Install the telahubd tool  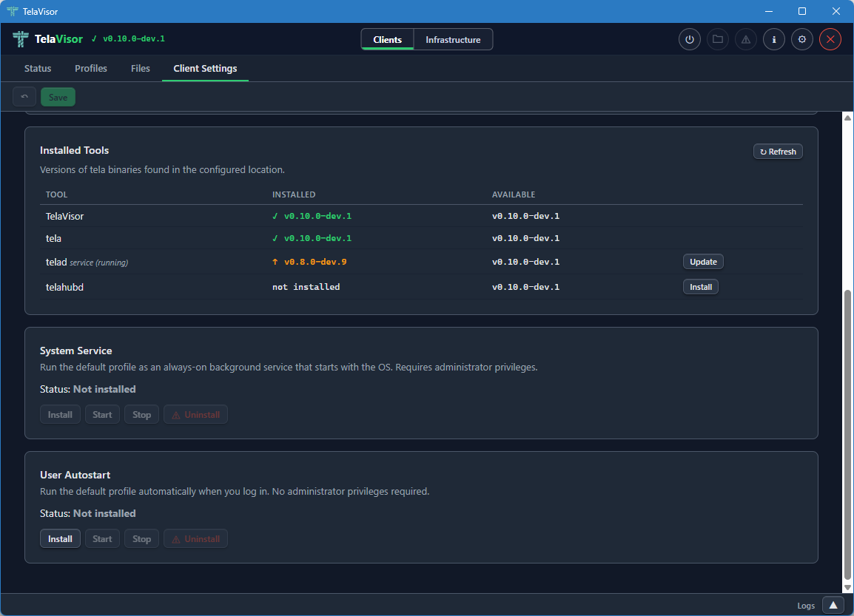(700, 286)
